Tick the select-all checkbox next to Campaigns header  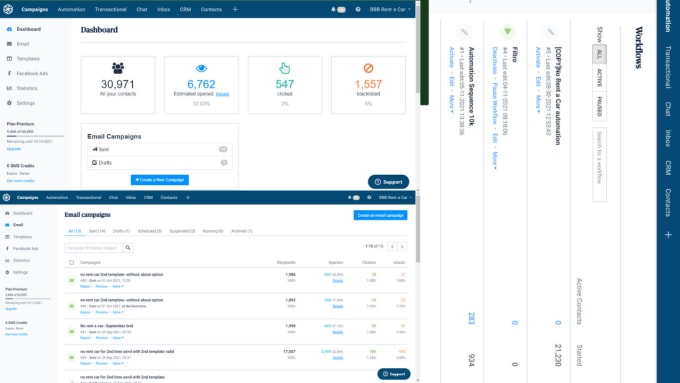(72, 262)
